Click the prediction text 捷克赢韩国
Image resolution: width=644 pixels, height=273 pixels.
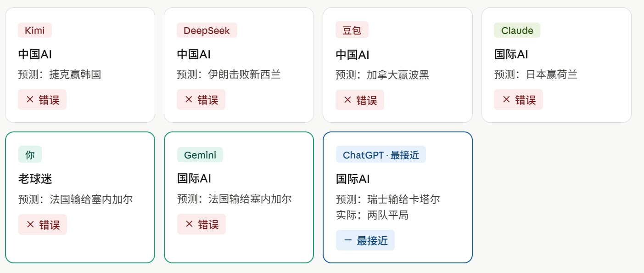75,74
